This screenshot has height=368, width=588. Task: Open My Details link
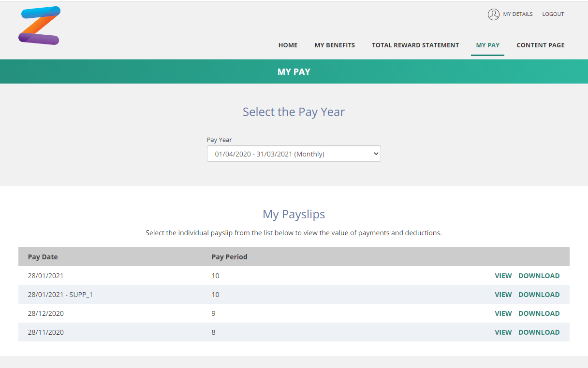518,14
